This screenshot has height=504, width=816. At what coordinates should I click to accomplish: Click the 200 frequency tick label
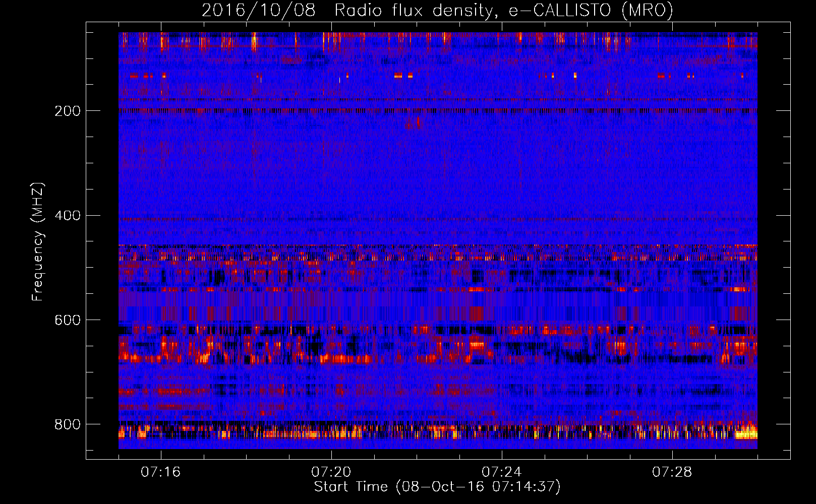click(x=67, y=111)
